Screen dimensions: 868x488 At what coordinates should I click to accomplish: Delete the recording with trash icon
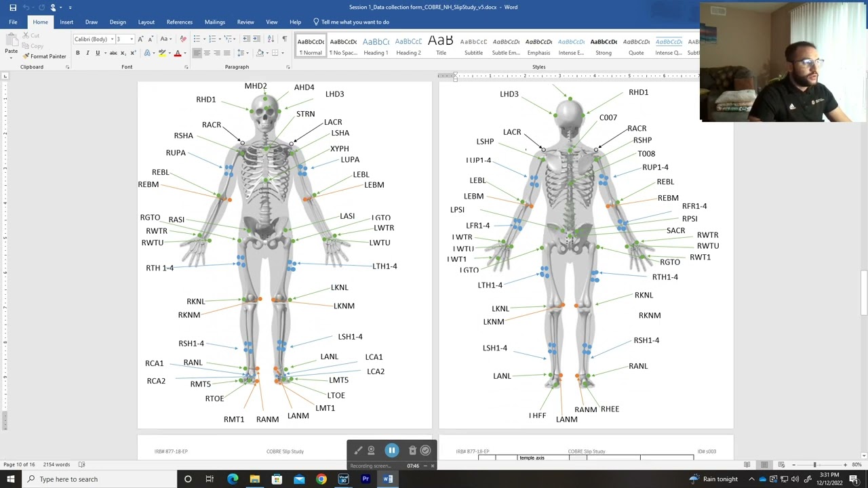click(412, 451)
